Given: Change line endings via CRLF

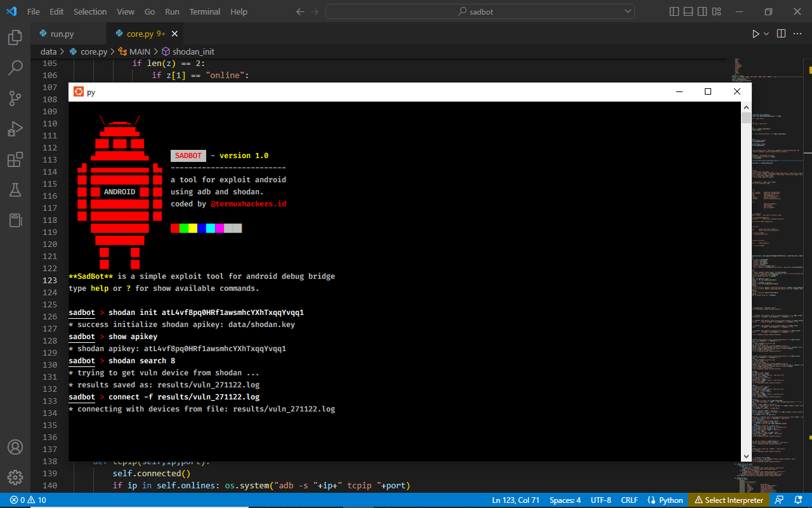Looking at the screenshot, I should (x=629, y=500).
